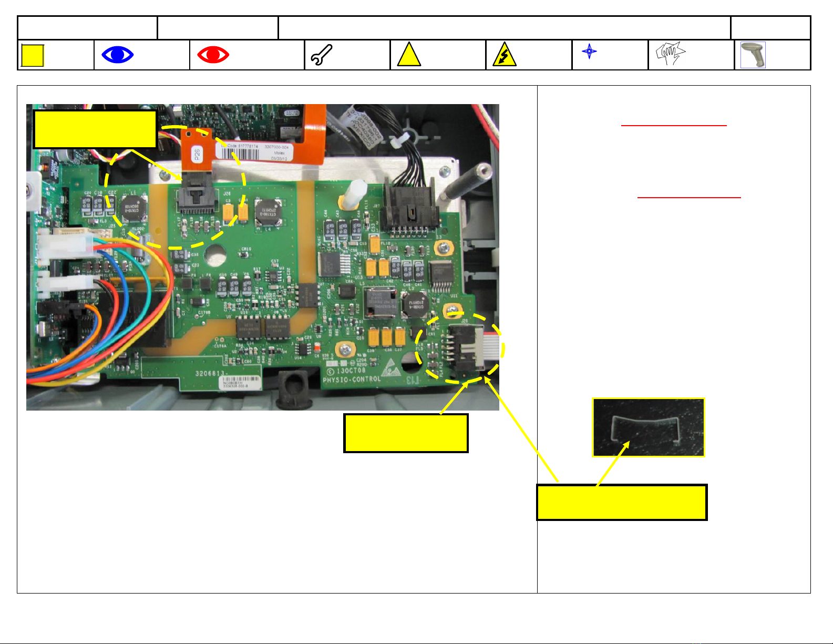Image resolution: width=833 pixels, height=644 pixels.
Task: Select the wrench tool legend icon
Action: click(321, 55)
